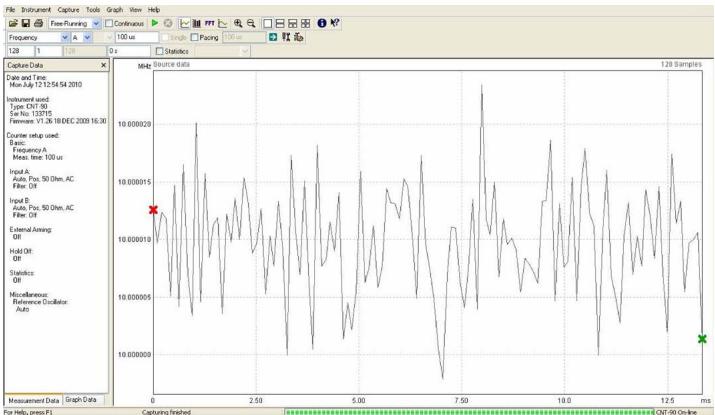Open the disabled dropdown after input A
715x415 pixels.
(x=109, y=37)
